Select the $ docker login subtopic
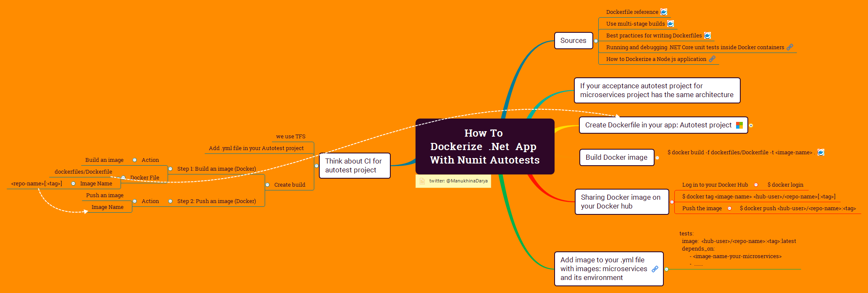 (785, 185)
